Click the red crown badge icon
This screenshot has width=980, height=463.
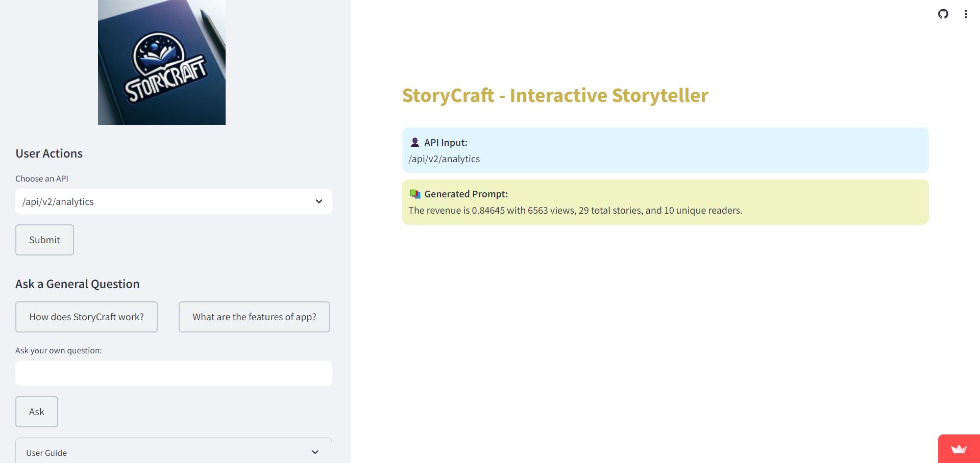coord(959,449)
